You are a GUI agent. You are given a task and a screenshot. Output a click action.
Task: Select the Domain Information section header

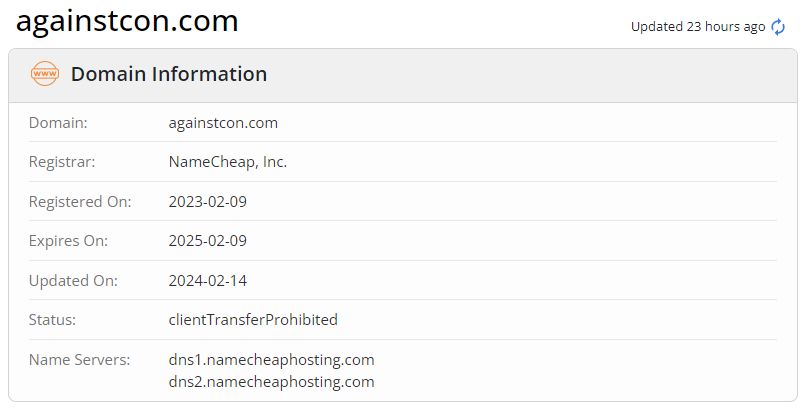coord(169,74)
